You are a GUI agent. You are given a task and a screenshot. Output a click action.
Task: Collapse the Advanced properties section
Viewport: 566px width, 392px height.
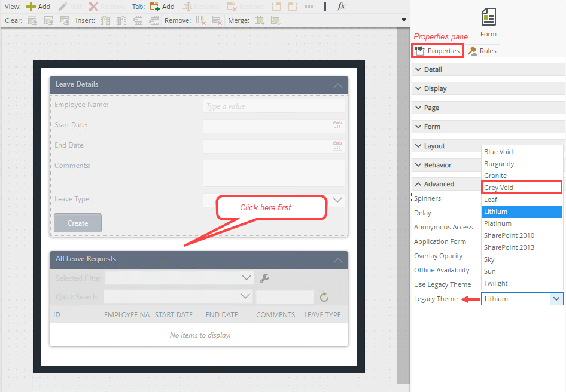tap(439, 184)
